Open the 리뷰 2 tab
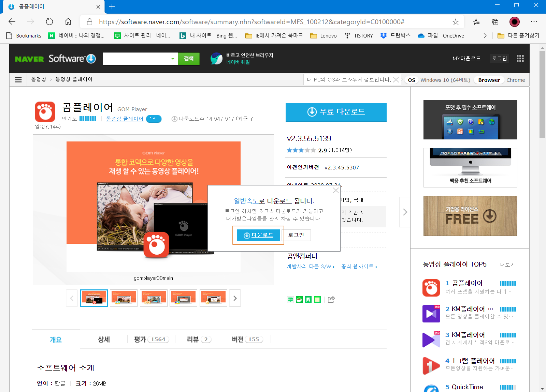546x392 pixels. click(199, 340)
